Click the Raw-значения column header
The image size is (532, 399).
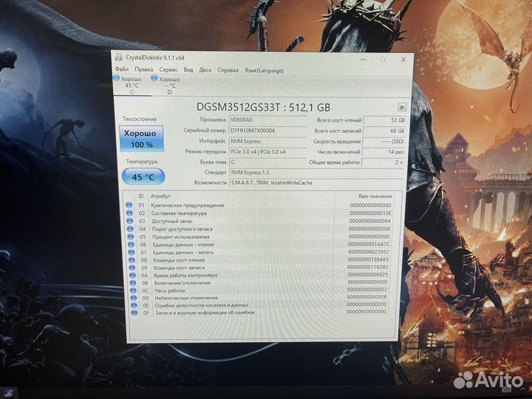point(375,196)
